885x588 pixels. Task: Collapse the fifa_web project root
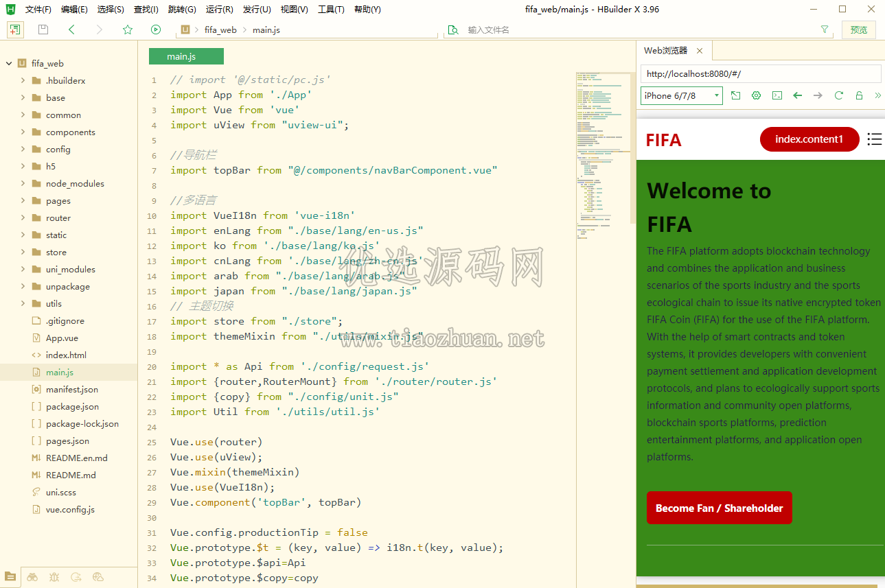click(9, 63)
